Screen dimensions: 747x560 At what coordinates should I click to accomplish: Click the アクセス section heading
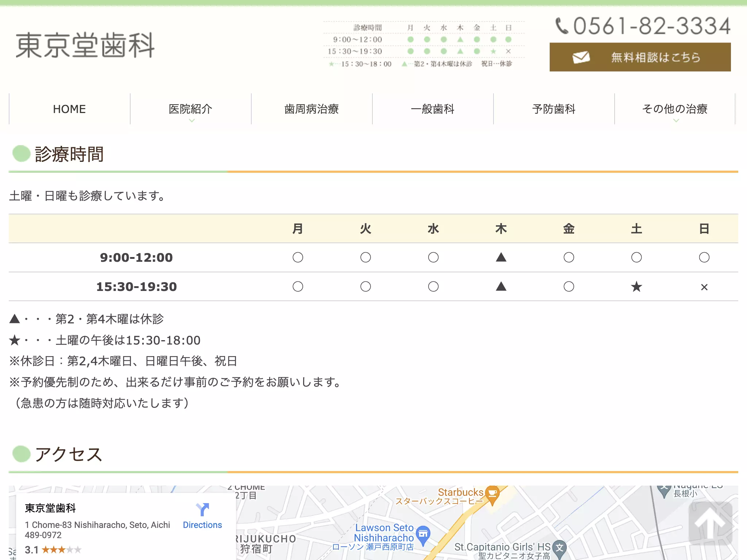[69, 454]
